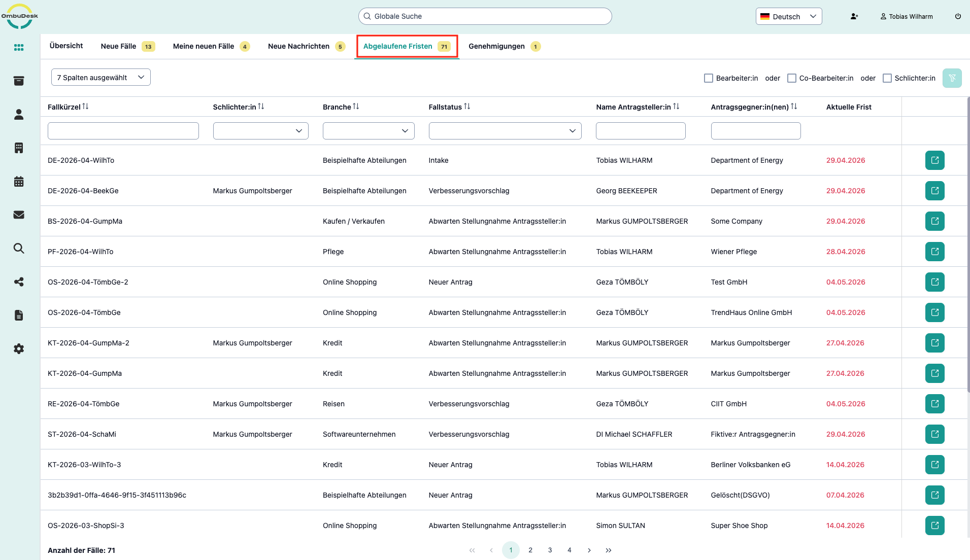Switch to the Neue Nachrichten tab
Viewport: 970px width, 560px height.
[307, 46]
